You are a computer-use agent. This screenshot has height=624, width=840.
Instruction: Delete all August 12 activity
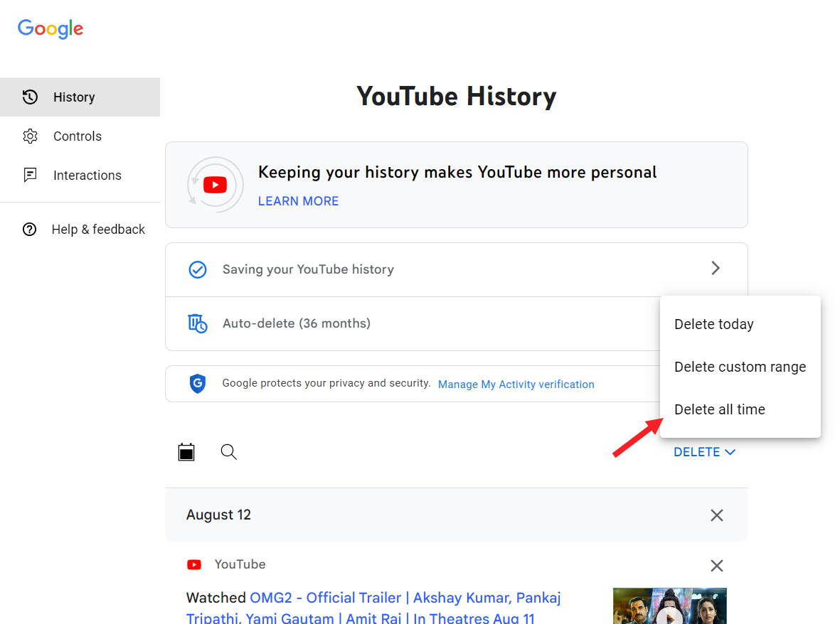click(x=717, y=515)
